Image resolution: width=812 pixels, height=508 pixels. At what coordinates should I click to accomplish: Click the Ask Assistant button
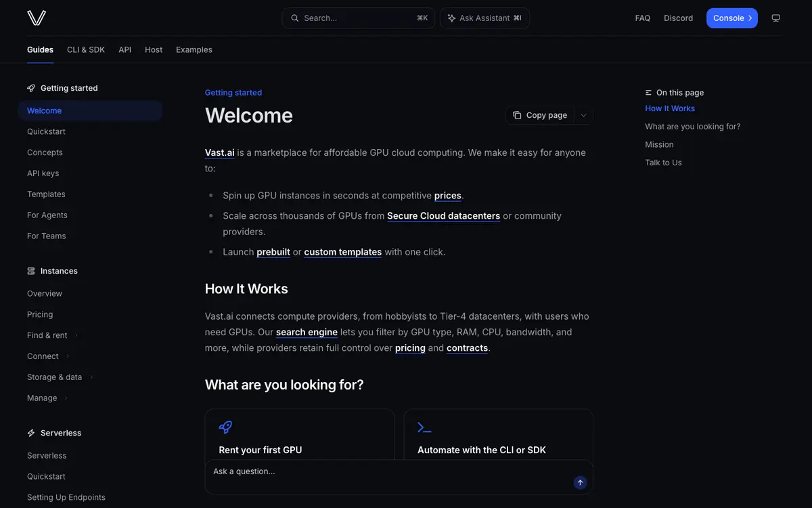point(484,18)
